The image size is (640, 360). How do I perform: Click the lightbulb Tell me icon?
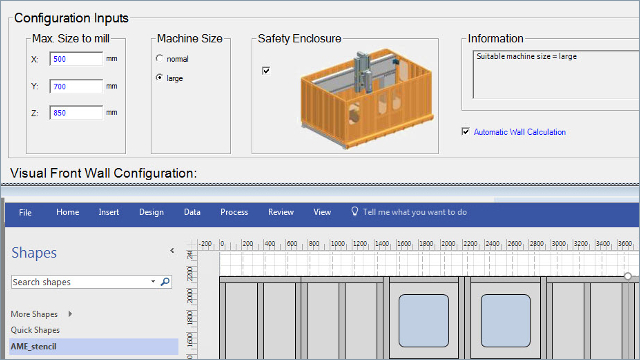(355, 211)
